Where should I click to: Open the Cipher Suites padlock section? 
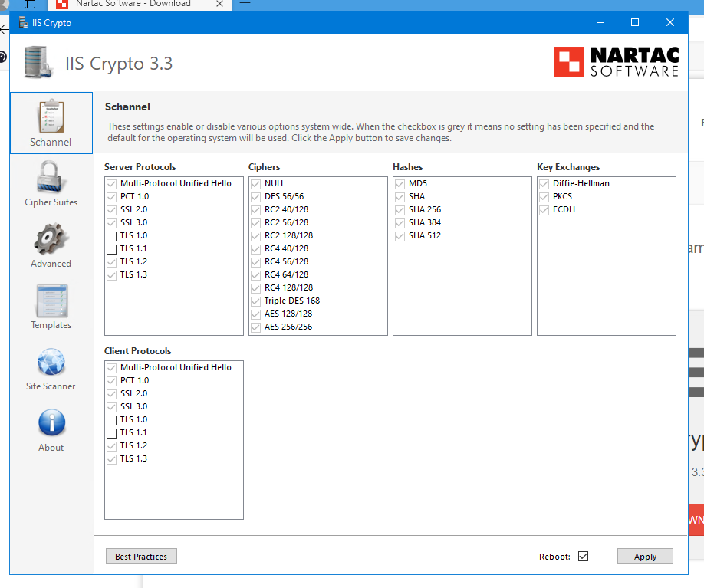point(51,184)
